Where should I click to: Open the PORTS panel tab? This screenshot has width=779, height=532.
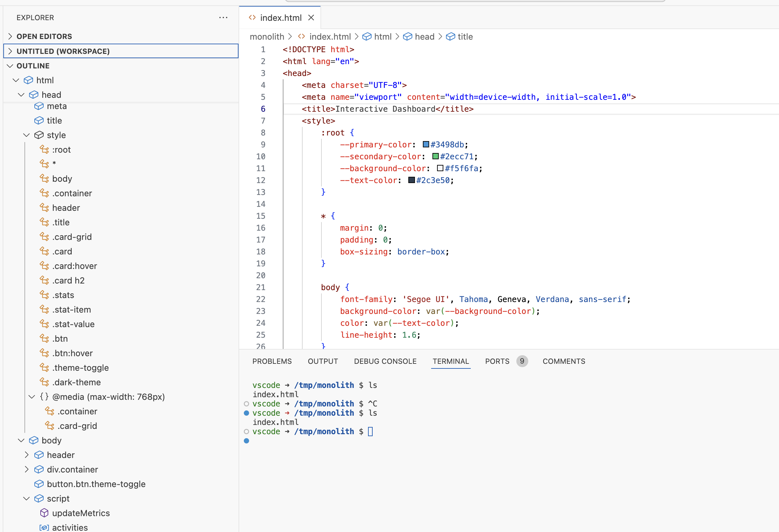coord(497,361)
